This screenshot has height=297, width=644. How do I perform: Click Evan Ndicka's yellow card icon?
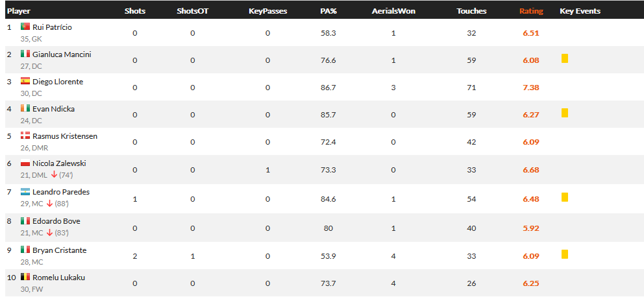[564, 113]
